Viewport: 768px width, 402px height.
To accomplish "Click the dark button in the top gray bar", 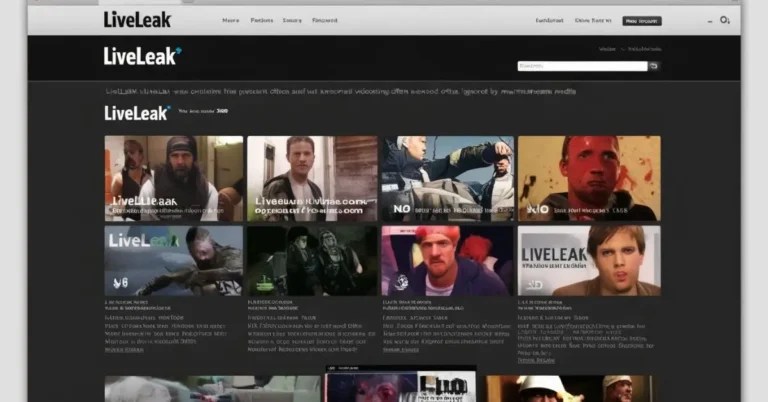I will 642,21.
